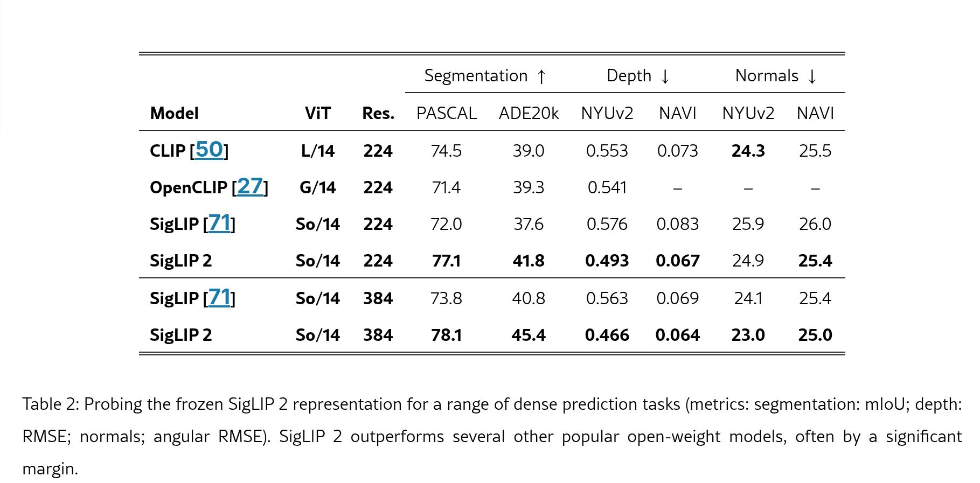Click the NAVI header under Normals

[815, 113]
